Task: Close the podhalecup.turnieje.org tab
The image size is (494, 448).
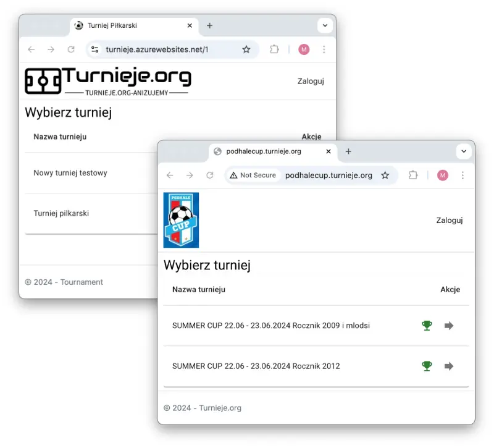Action: point(329,151)
